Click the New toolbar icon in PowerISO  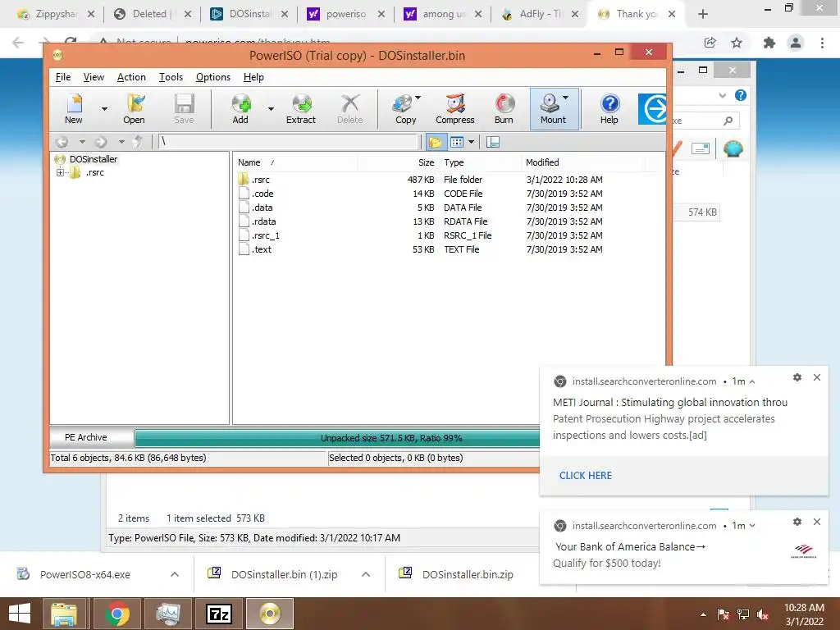pyautogui.click(x=74, y=109)
